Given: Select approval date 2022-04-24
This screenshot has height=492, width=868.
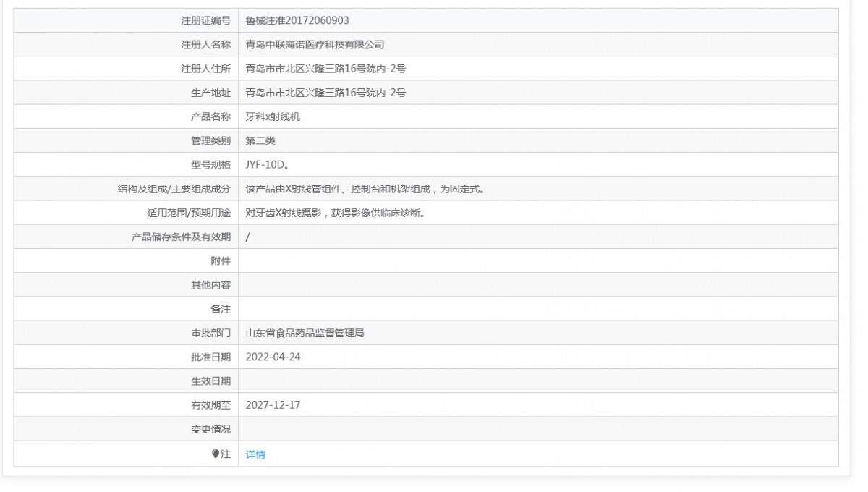Looking at the screenshot, I should tap(273, 357).
